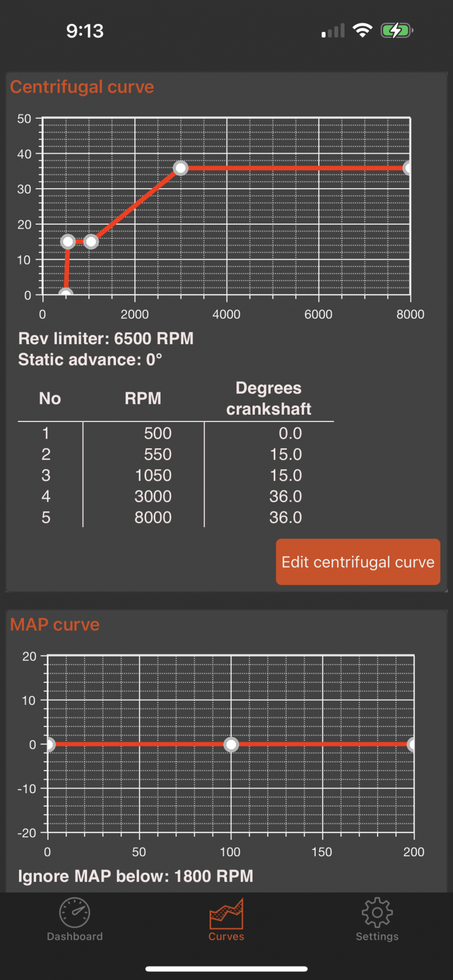Image resolution: width=453 pixels, height=980 pixels.
Task: Tap the Static advance 0° label
Action: coord(90,360)
